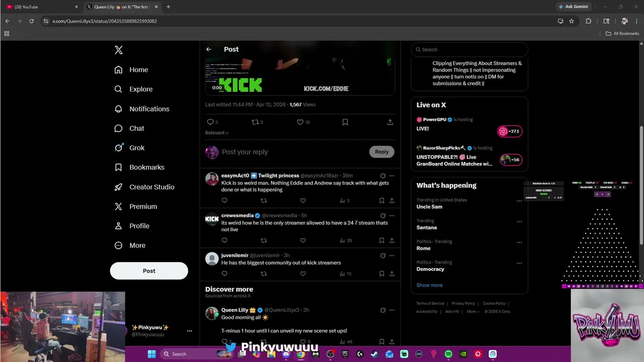Open more options on easymAc10's reply
The image size is (644, 362).
point(392,176)
